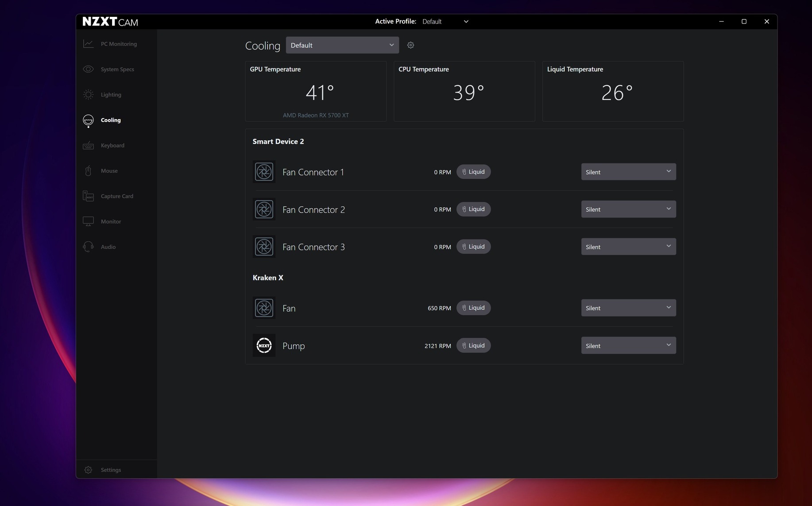Click the Fan Connector 1 label
812x506 pixels.
click(313, 172)
